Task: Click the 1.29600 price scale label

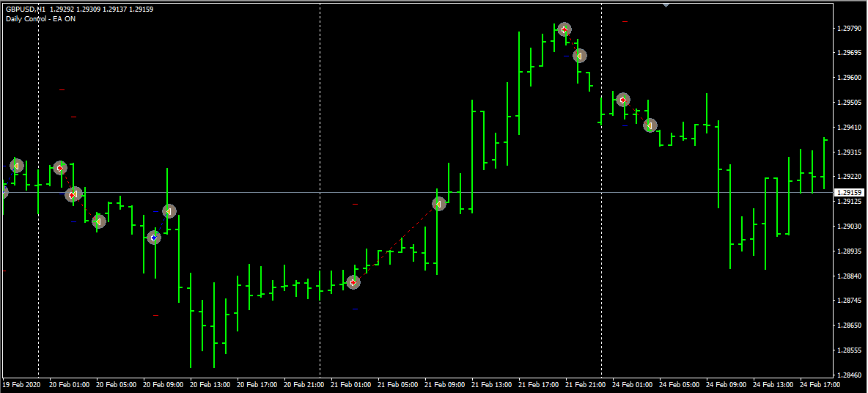Action: (x=849, y=78)
